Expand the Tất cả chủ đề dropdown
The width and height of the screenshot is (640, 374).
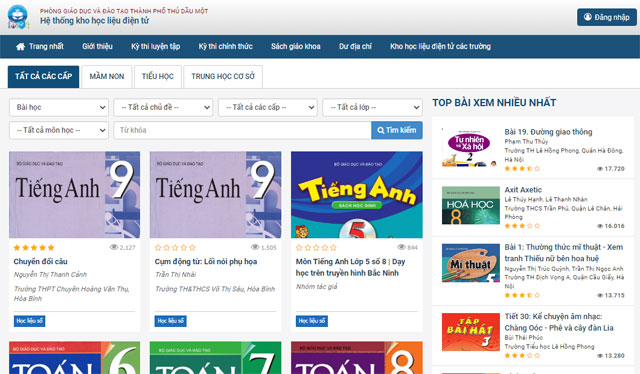(x=163, y=107)
